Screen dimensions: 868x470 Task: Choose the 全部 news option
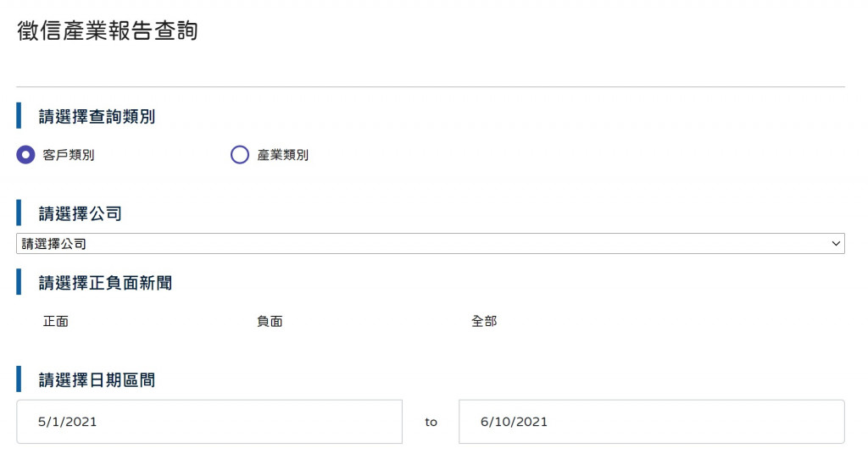point(484,322)
